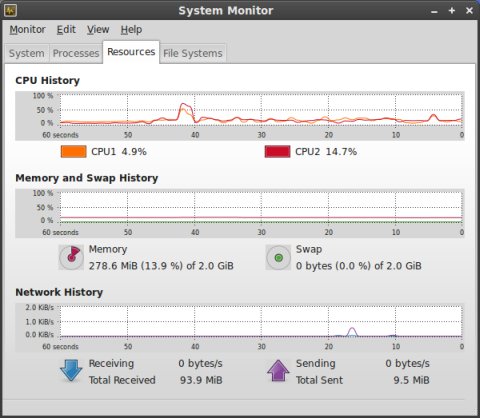480x418 pixels.
Task: Open the Help menu
Action: click(131, 30)
